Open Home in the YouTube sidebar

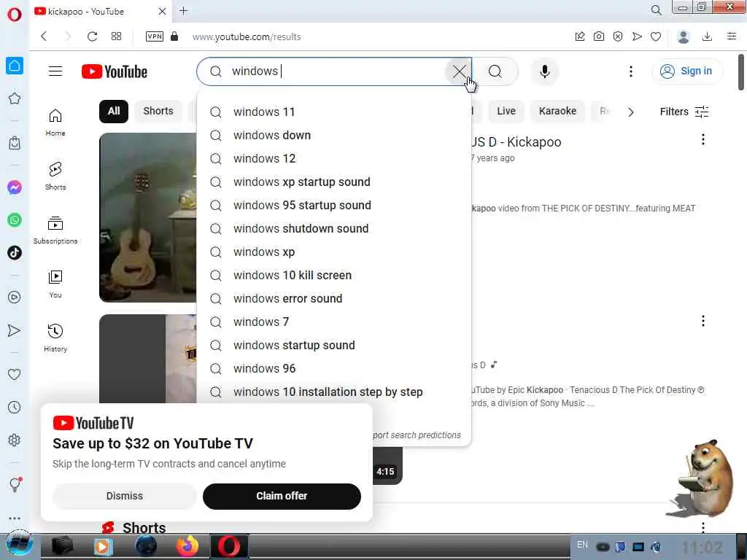click(55, 122)
